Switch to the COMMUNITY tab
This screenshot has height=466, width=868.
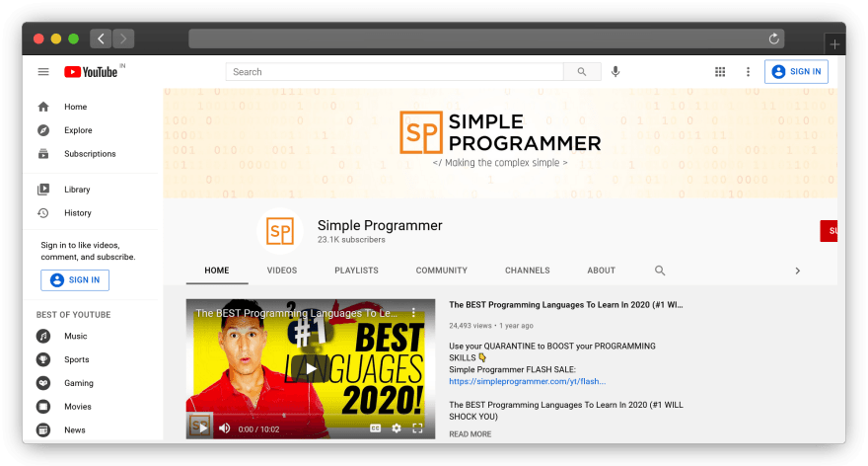[442, 271]
